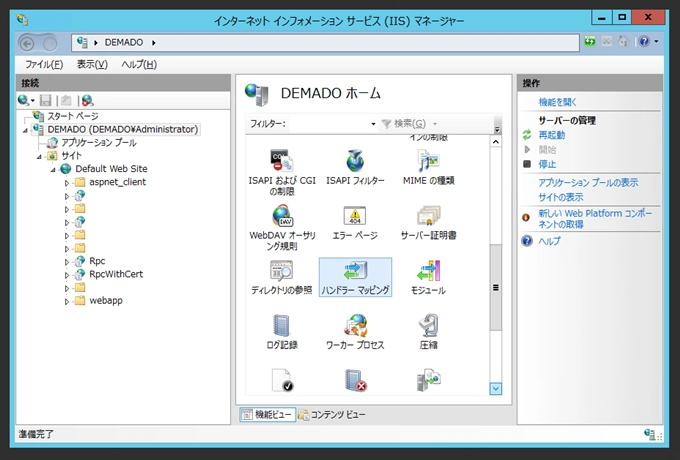Click the refresh page icon in address bar area
680x460 pixels.
pyautogui.click(x=589, y=42)
